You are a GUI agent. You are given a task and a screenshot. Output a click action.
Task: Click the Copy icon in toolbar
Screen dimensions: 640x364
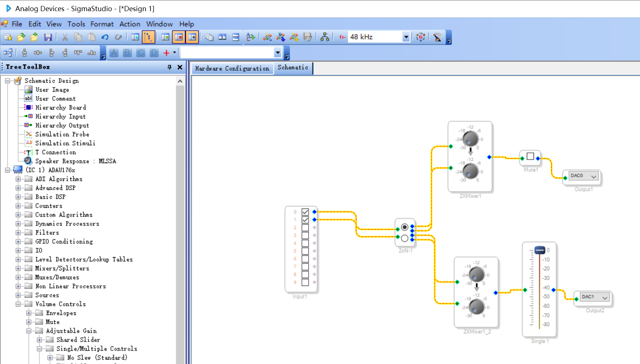click(x=78, y=37)
